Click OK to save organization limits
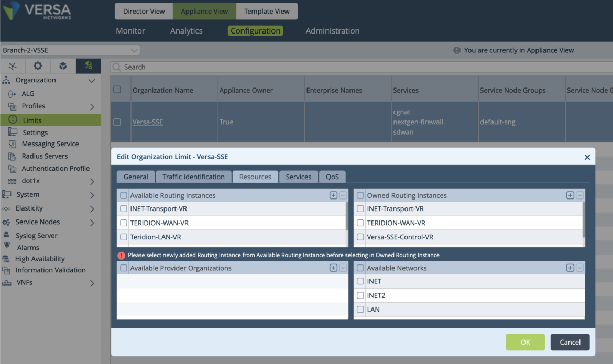 pyautogui.click(x=525, y=341)
